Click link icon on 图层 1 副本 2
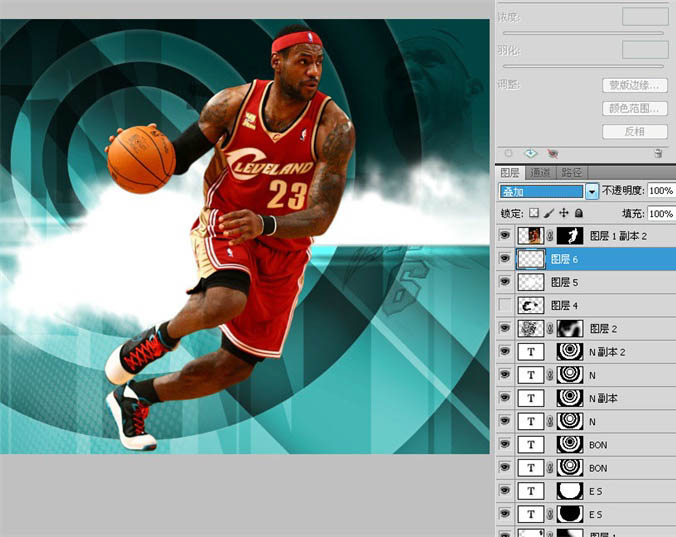 pyautogui.click(x=550, y=236)
